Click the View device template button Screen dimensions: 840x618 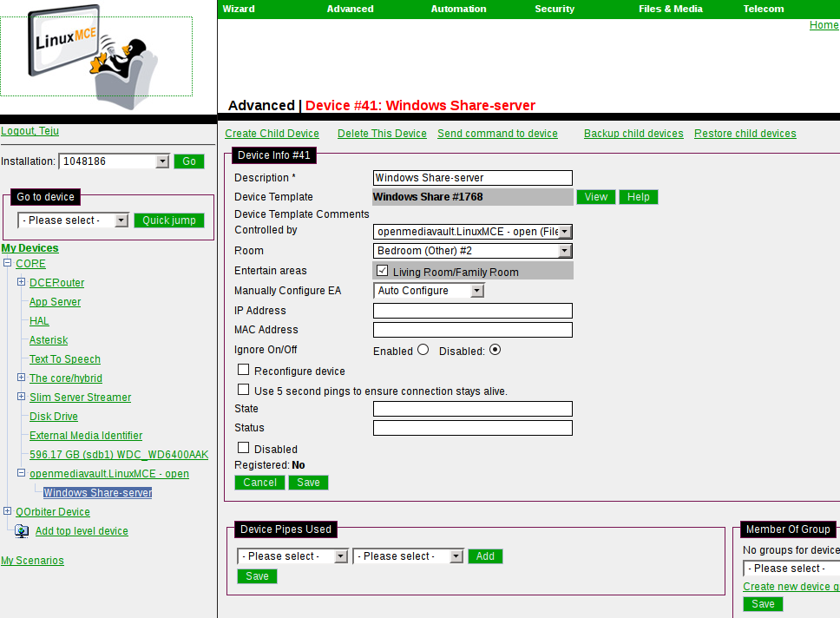pyautogui.click(x=596, y=197)
